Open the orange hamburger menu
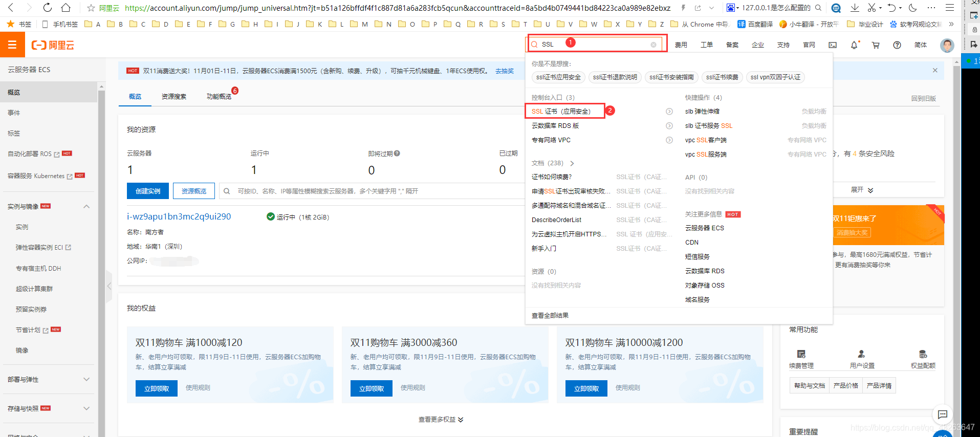 pyautogui.click(x=12, y=45)
